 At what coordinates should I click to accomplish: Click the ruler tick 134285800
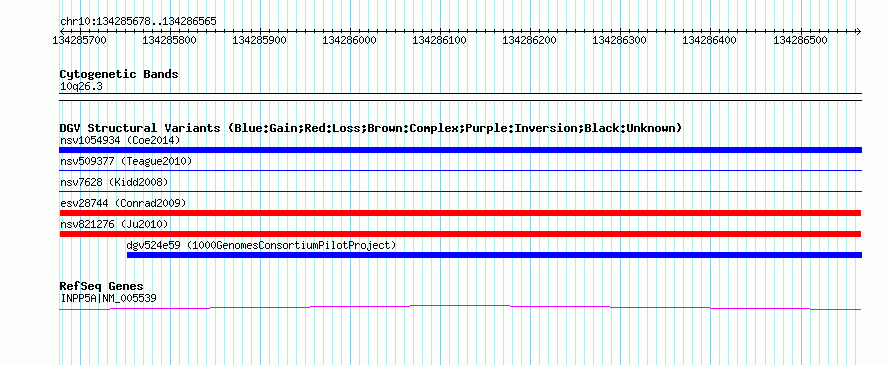pos(169,40)
